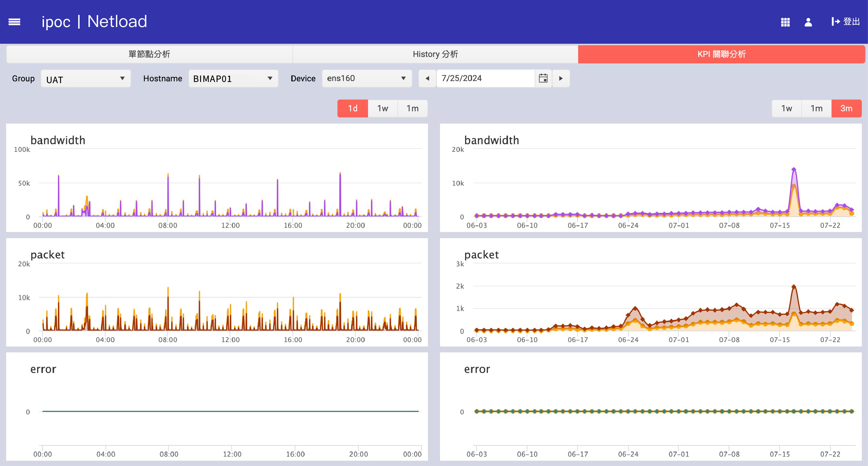Click the 登出 logout button

[846, 22]
